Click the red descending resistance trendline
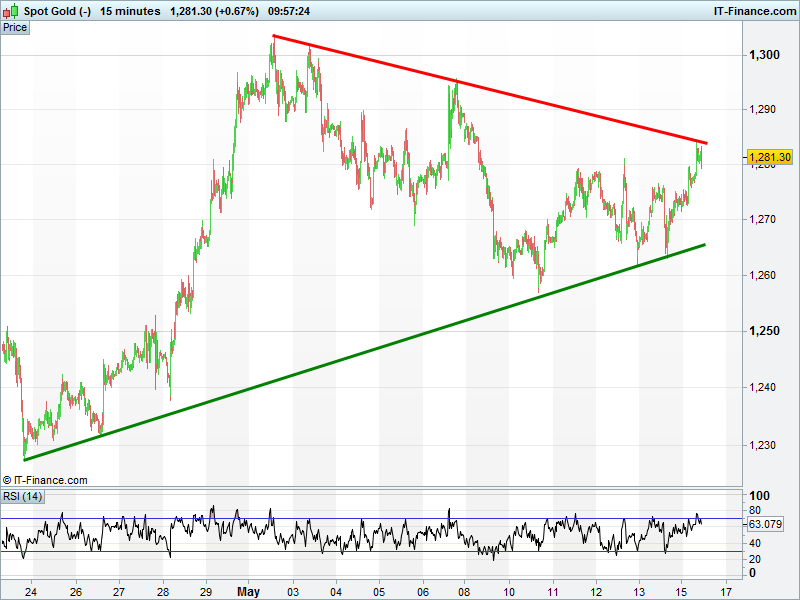The height and width of the screenshot is (600, 800). point(490,89)
